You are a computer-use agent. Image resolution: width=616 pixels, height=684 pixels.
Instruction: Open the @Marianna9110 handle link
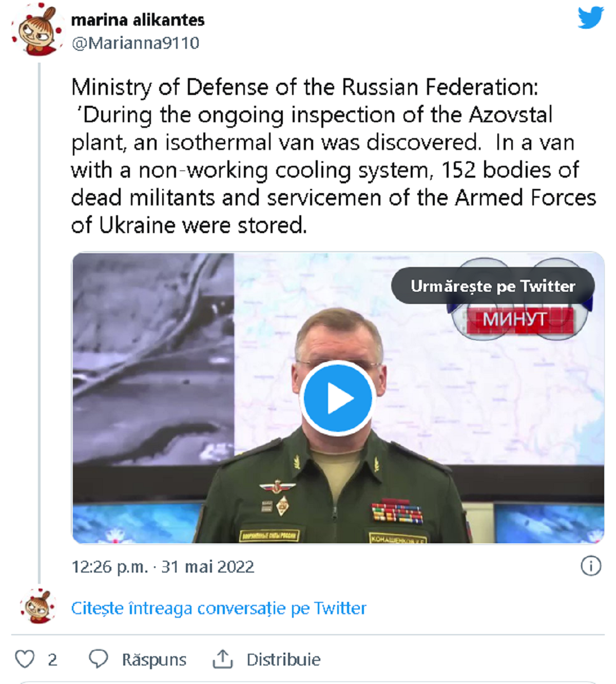(136, 43)
